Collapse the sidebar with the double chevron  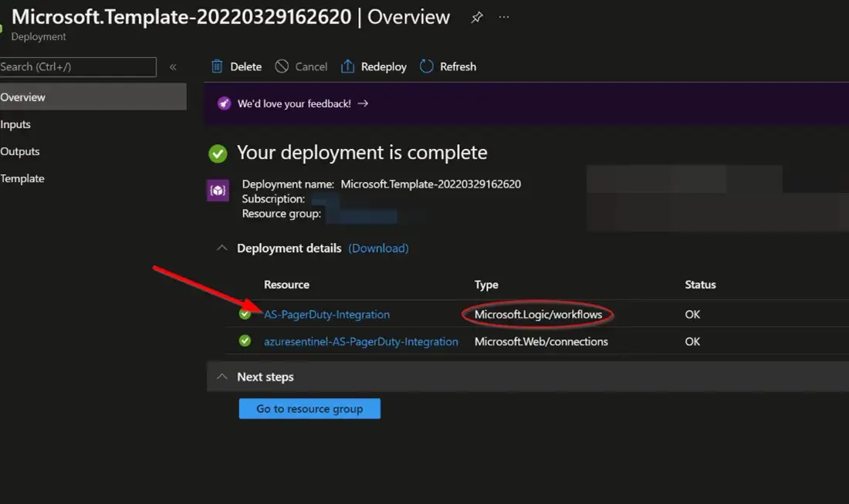[x=173, y=67]
